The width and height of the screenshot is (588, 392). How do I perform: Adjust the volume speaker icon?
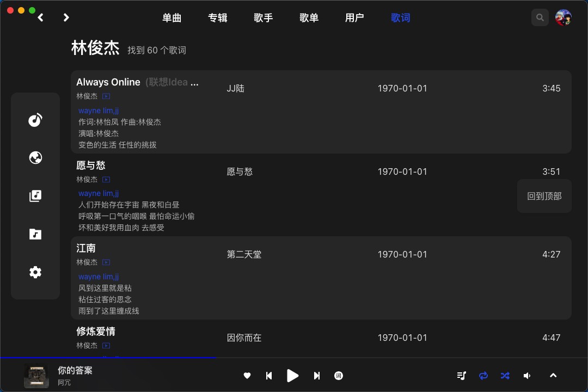coord(526,376)
